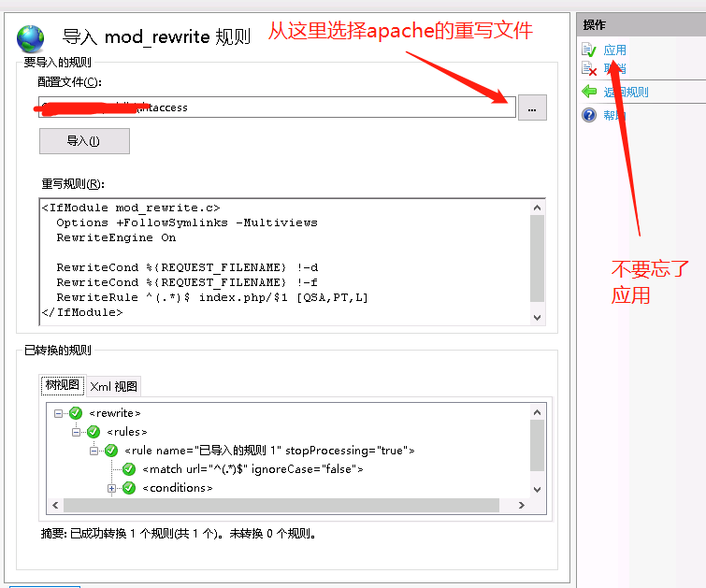Select the 树视图 tab
This screenshot has width=706, height=588.
point(64,385)
